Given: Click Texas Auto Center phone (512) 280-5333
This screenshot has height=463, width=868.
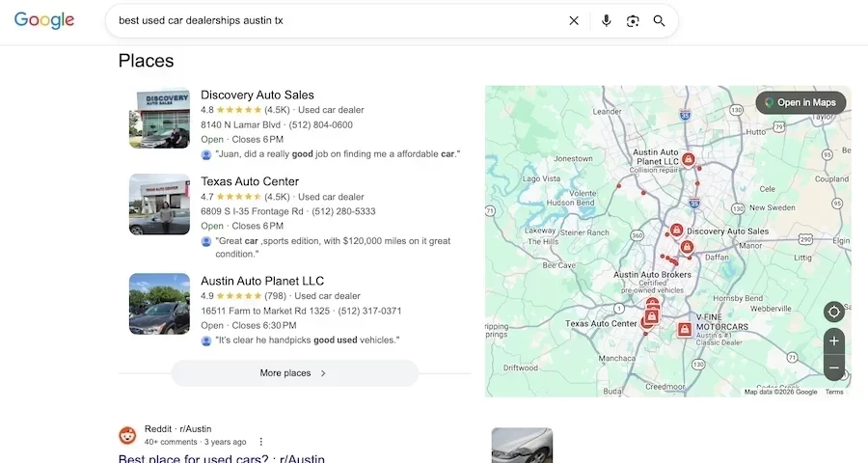Looking at the screenshot, I should tap(343, 211).
